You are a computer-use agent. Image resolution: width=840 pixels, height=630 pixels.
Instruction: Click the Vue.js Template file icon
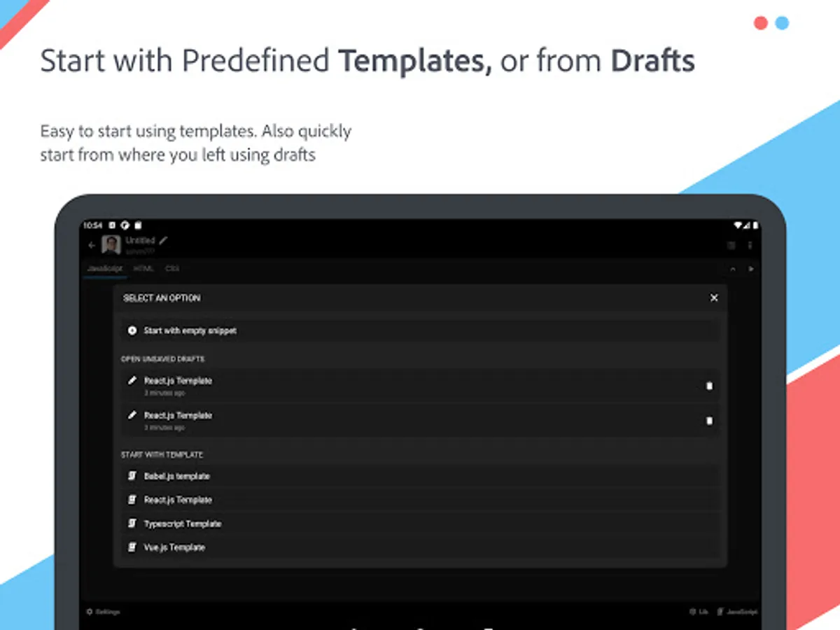coord(132,547)
